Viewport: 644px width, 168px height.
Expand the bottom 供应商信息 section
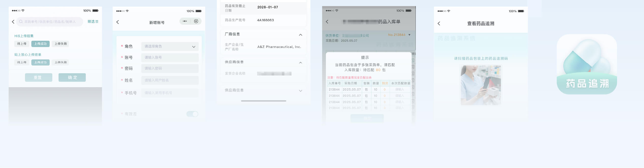tap(301, 91)
